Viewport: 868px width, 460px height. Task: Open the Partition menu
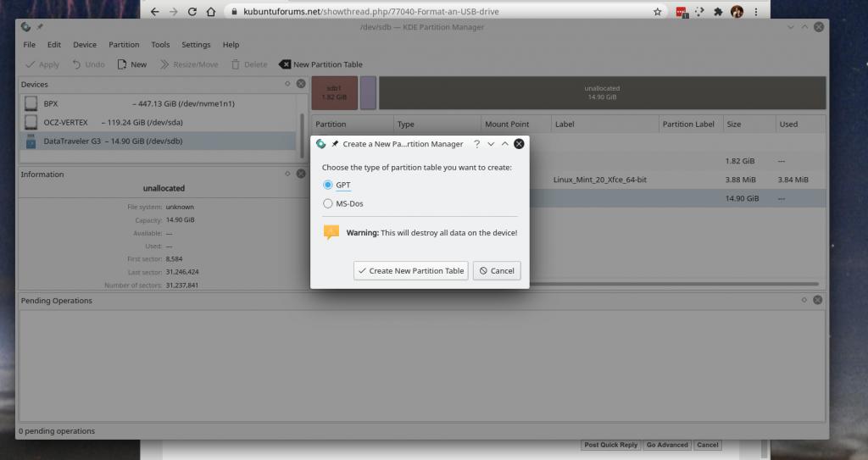click(124, 45)
